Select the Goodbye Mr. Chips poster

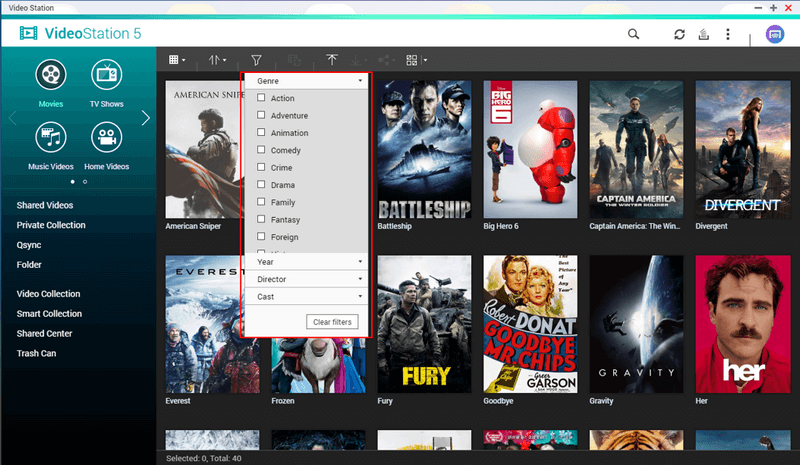531,324
